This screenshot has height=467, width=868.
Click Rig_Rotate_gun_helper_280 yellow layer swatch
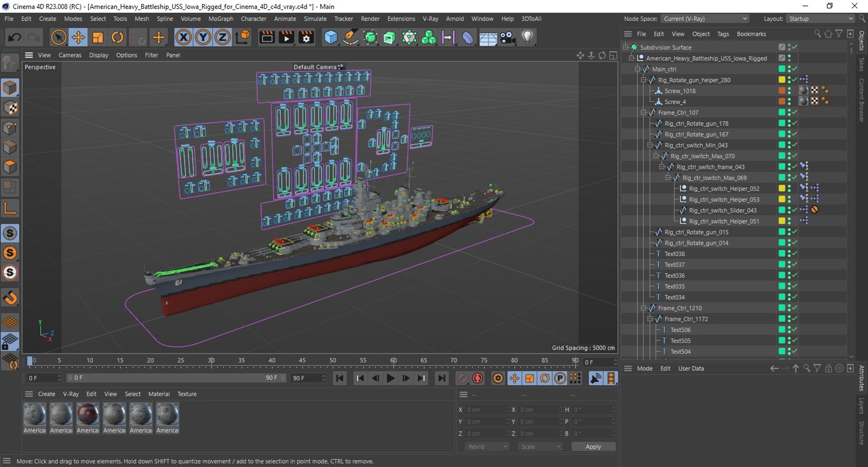coord(782,80)
